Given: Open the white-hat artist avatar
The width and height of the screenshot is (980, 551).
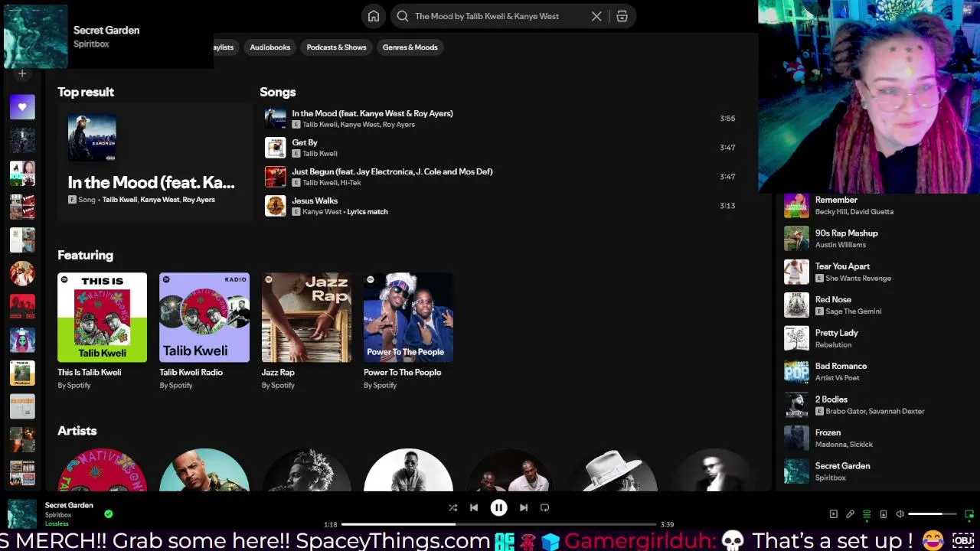Looking at the screenshot, I should tap(612, 470).
